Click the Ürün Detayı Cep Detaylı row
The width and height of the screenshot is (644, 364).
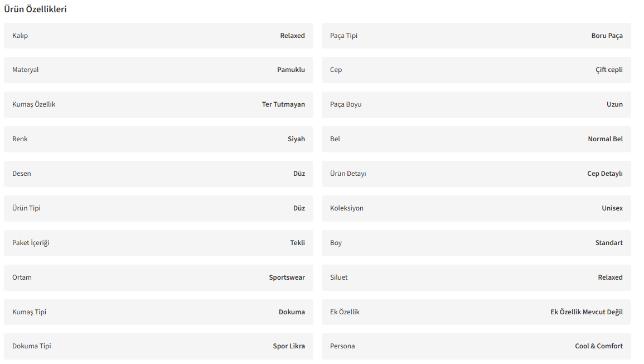pyautogui.click(x=476, y=174)
